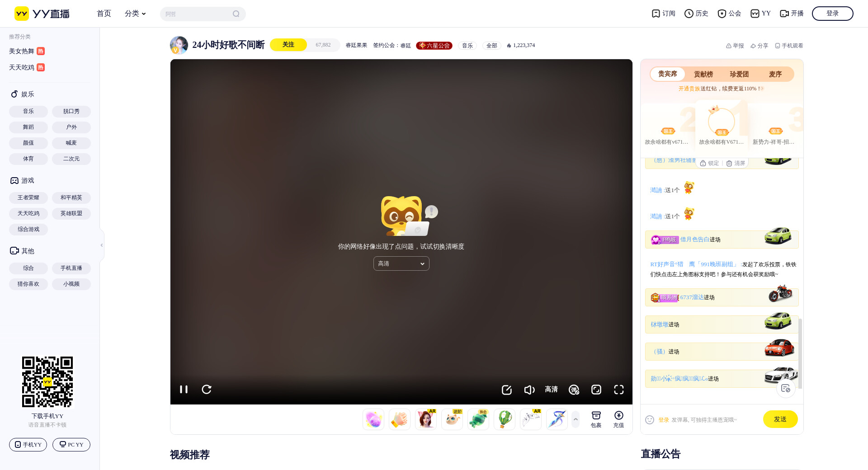Download the PC YY client
Image resolution: width=868 pixels, height=470 pixels.
coord(71,445)
